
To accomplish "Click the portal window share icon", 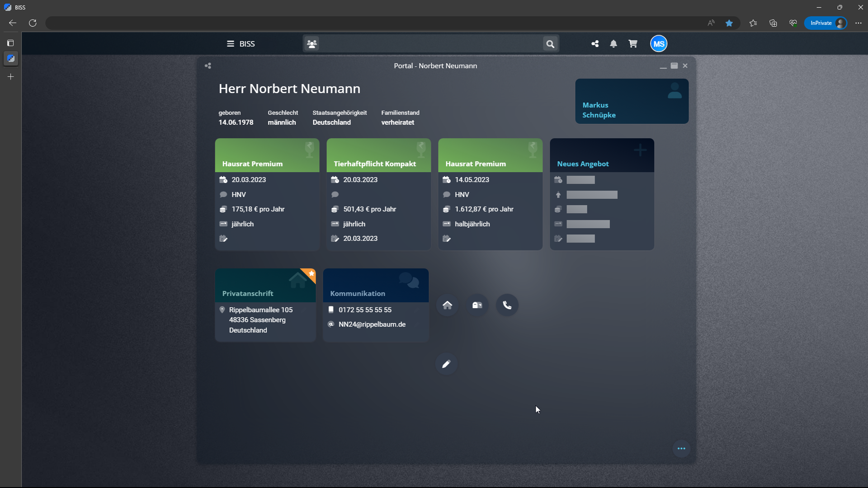I will (208, 66).
